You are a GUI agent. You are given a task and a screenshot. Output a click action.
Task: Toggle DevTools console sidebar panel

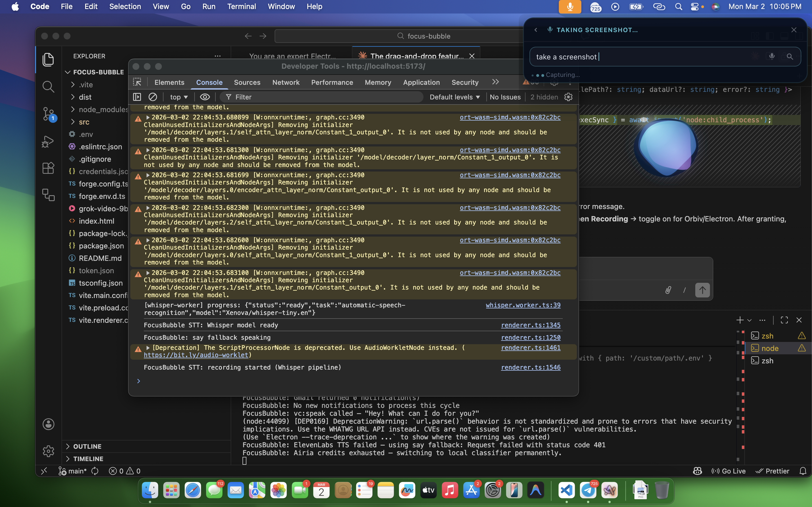tap(137, 97)
